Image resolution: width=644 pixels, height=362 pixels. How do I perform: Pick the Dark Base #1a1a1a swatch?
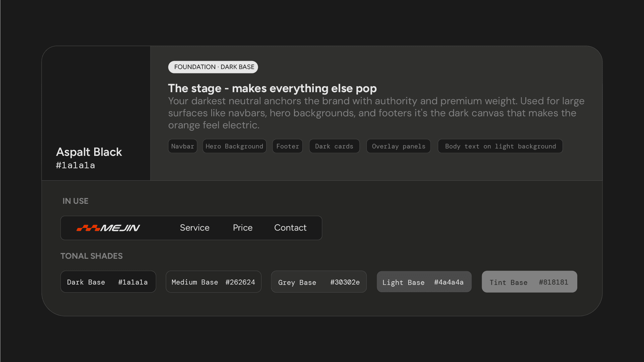pyautogui.click(x=108, y=282)
